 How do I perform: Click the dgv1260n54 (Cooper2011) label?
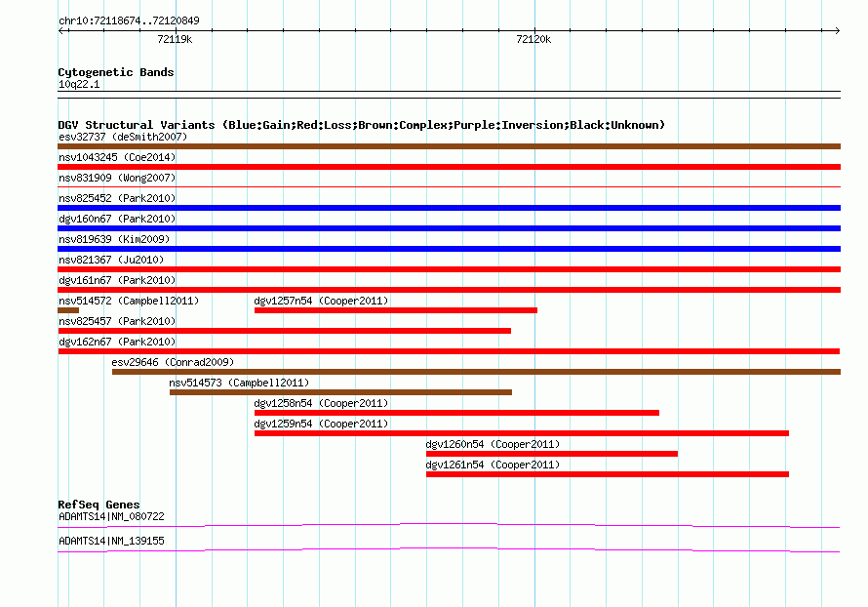coord(493,444)
